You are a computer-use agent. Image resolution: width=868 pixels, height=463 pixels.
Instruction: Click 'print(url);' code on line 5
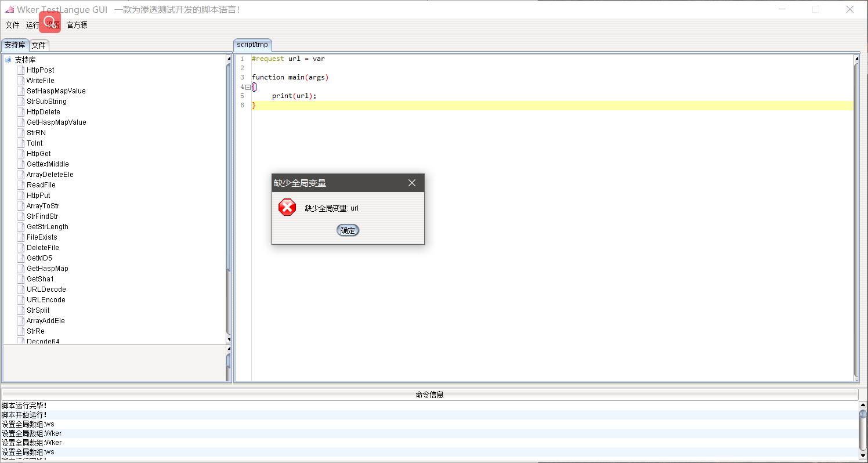coord(294,96)
